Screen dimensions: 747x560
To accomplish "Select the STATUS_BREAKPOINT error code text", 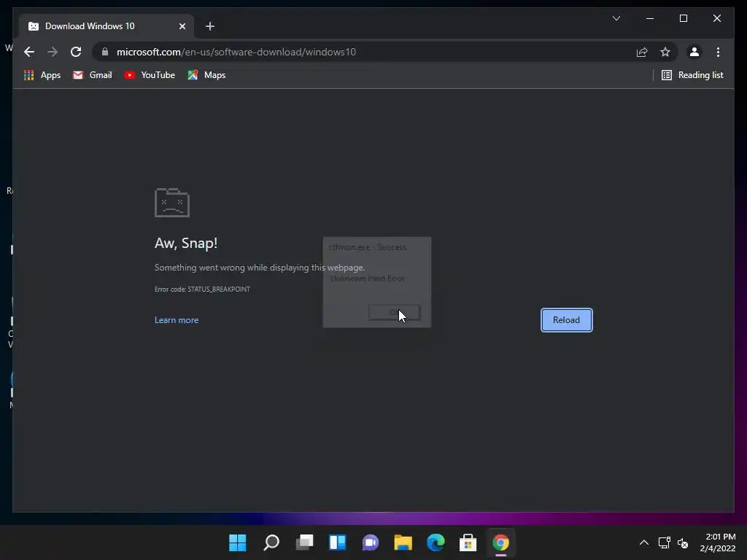I will [219, 289].
